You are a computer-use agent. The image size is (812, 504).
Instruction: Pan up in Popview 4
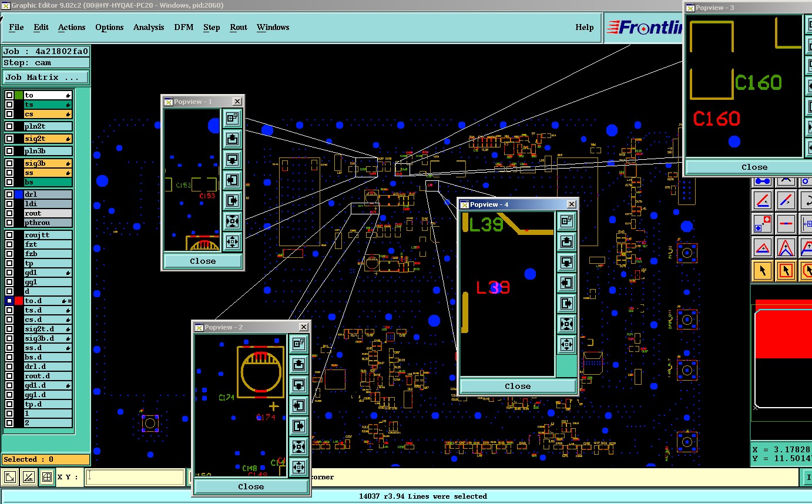567,241
